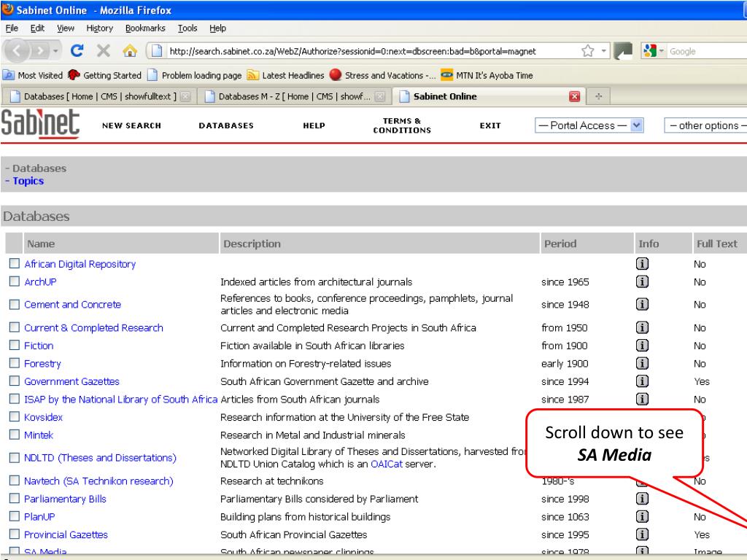This screenshot has width=747, height=560.
Task: Show info for Provincial Gazettes
Action: pos(642,534)
